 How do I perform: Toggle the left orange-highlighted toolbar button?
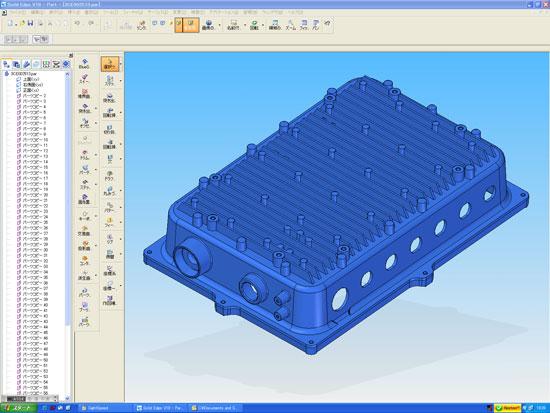(179, 25)
